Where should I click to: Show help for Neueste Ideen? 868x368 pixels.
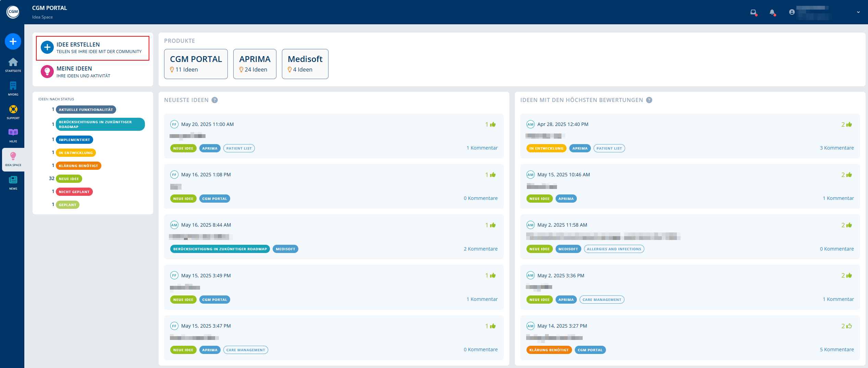click(x=214, y=100)
